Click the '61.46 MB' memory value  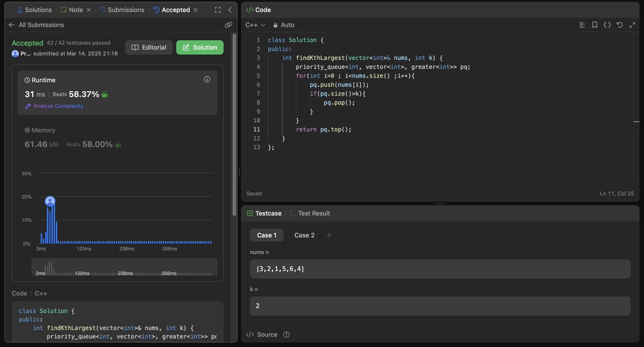(42, 144)
